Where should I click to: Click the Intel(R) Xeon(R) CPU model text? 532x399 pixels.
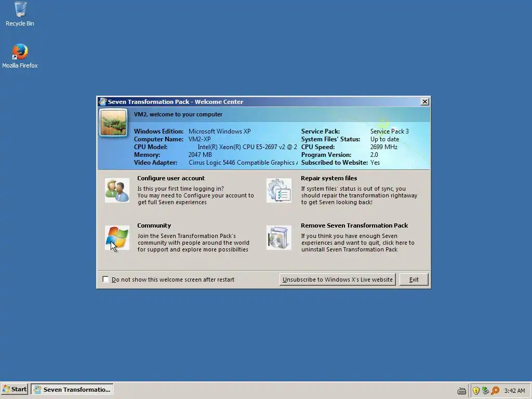[x=247, y=147]
